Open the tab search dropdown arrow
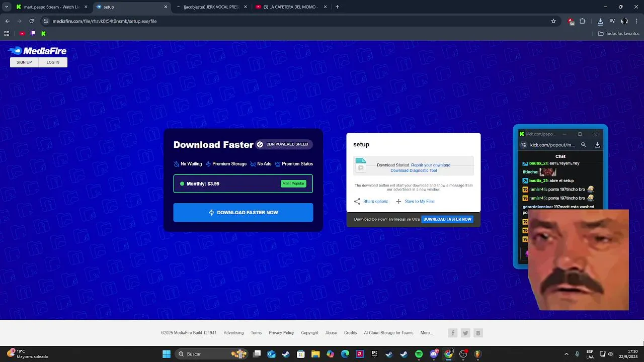This screenshot has width=644, height=362. (7, 7)
